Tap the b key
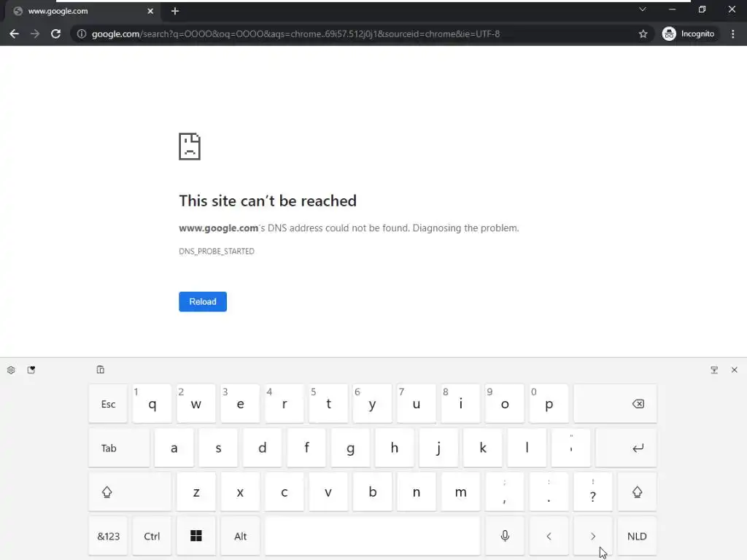The width and height of the screenshot is (747, 560). pos(373,492)
